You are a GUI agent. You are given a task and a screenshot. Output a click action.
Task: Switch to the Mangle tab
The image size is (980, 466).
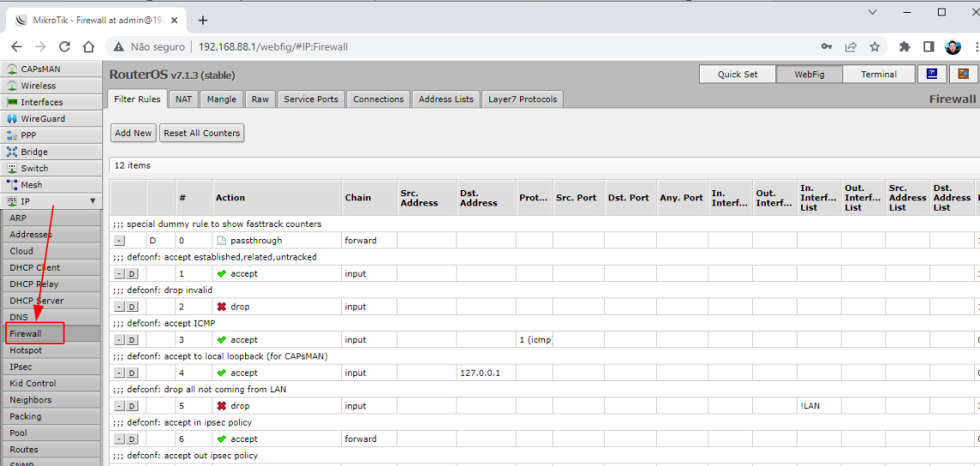point(222,99)
